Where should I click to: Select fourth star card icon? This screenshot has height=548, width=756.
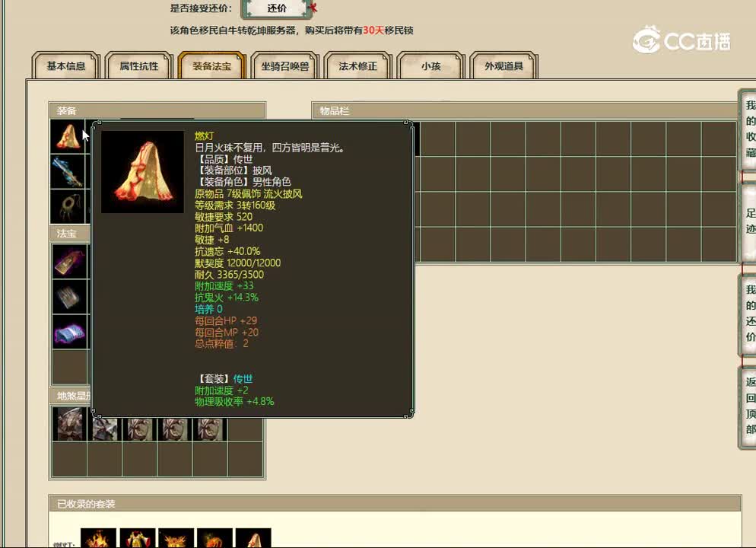(x=175, y=429)
